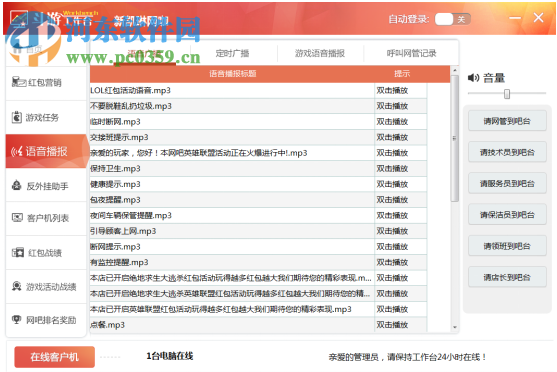This screenshot has width=557, height=372.
Task: Select the 语音播报 sidebar section
Action: [46, 151]
